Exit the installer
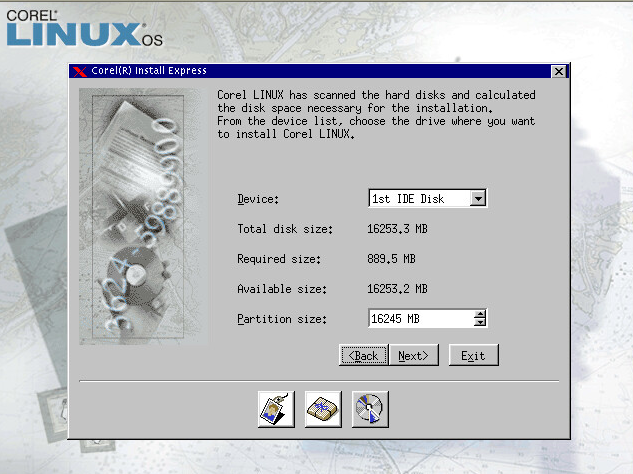This screenshot has height=474, width=633. coord(473,355)
